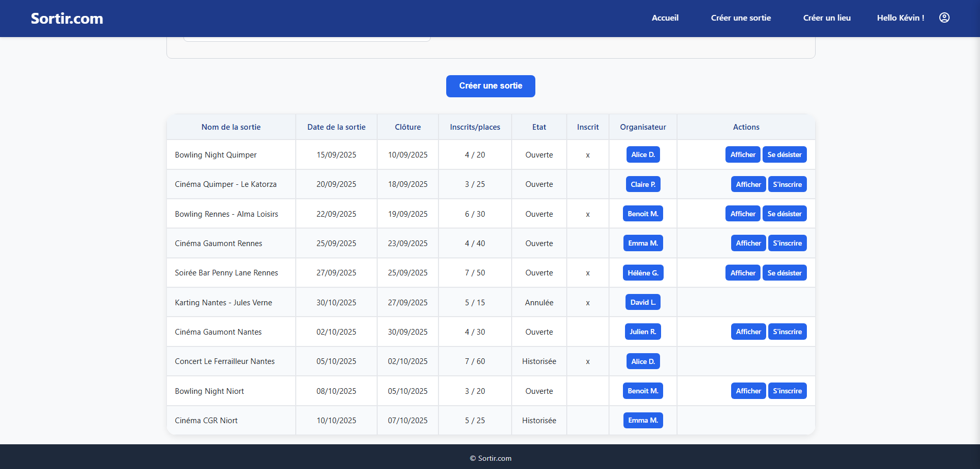980x469 pixels.
Task: Sign up for Cinéma Gaumont Nantes
Action: 787,332
